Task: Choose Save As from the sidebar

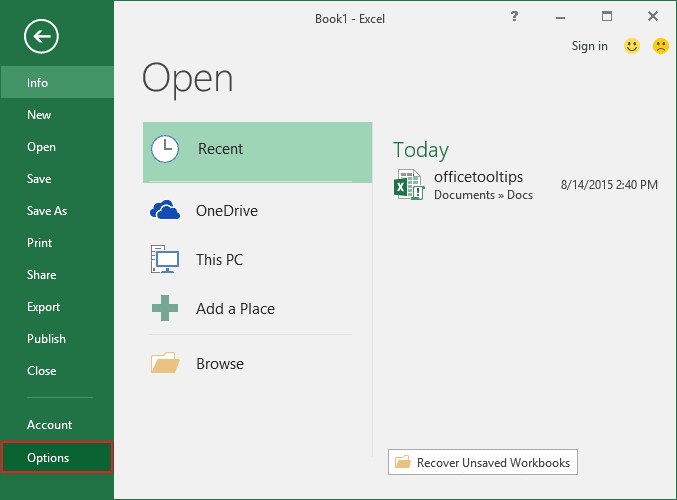Action: click(x=47, y=211)
